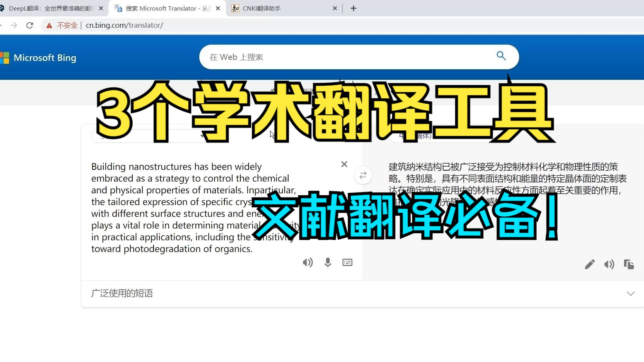View the 不安全 site security warning
Image resolution: width=644 pixels, height=362 pixels.
(62, 25)
